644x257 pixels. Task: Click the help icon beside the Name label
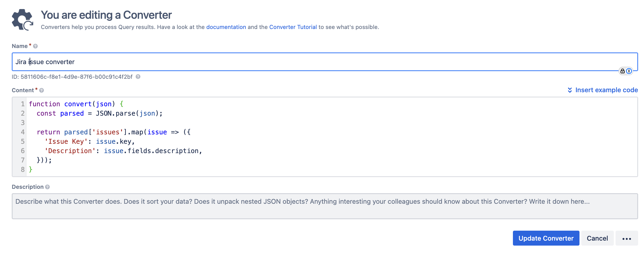(x=35, y=46)
